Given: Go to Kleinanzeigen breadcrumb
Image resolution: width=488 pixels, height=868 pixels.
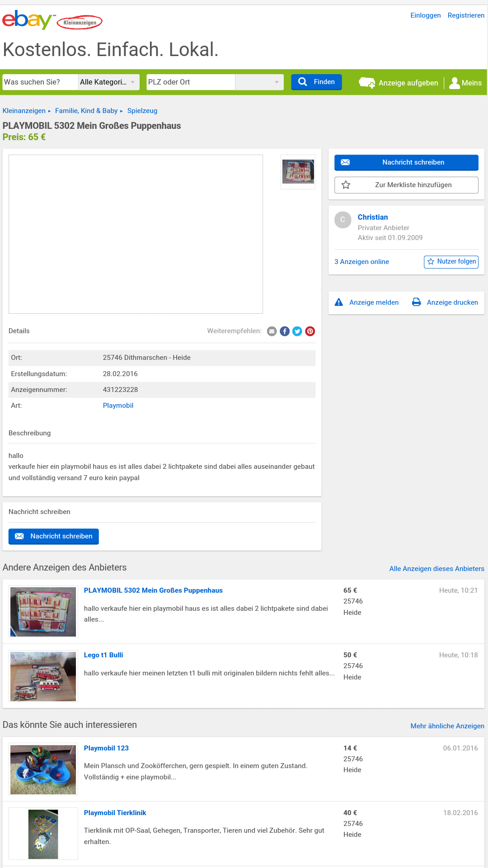Looking at the screenshot, I should point(24,111).
